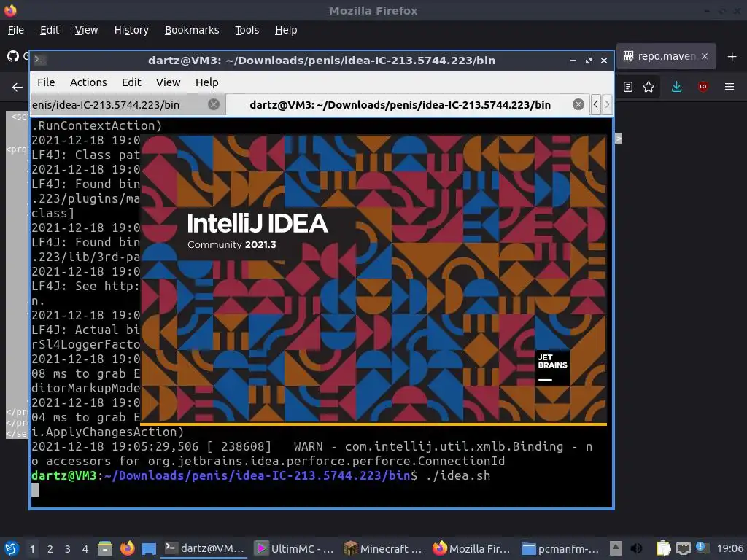
Task: Open the terminal's View menu
Action: tap(169, 82)
